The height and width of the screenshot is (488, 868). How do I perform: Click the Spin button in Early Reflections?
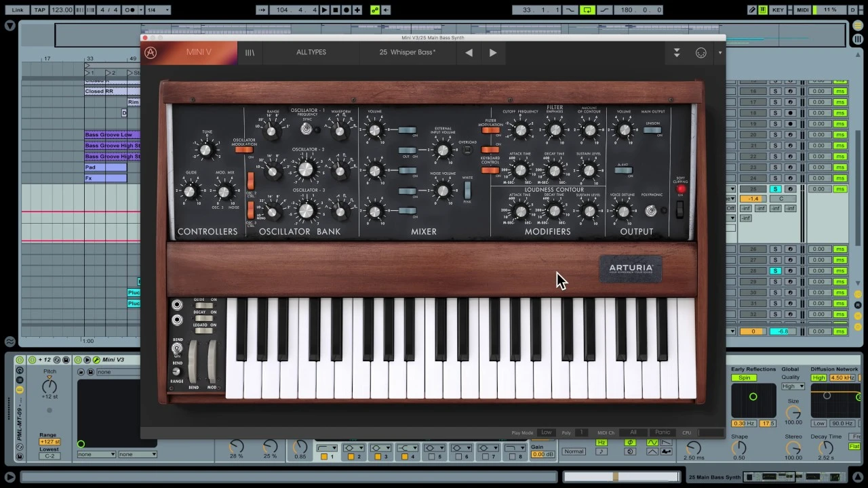(x=744, y=378)
